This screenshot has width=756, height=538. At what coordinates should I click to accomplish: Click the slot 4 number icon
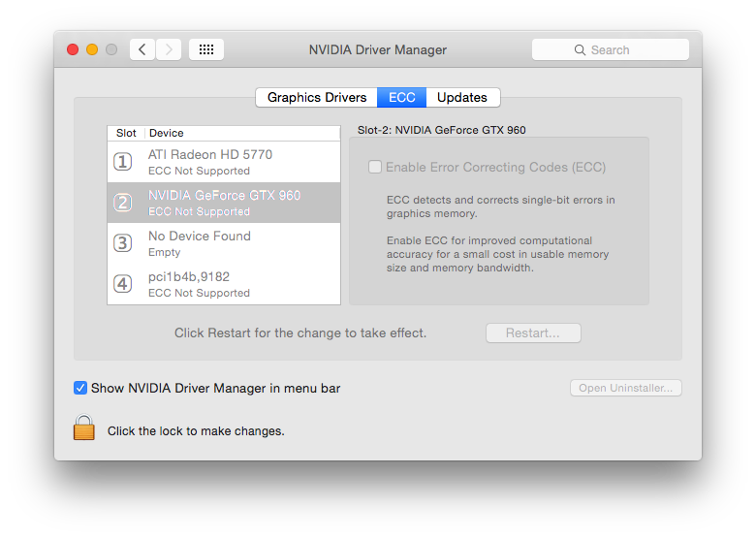click(x=123, y=284)
